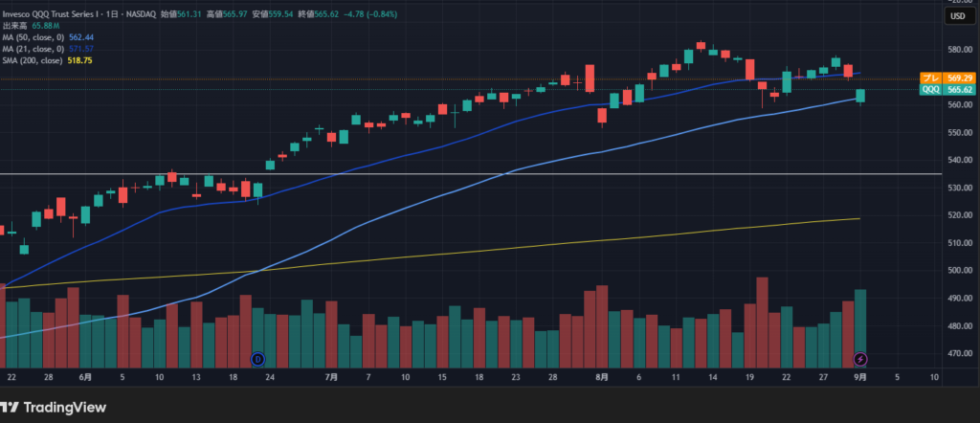The width and height of the screenshot is (980, 423).
Task: Click the 490.00 price axis label
Action: [960, 298]
